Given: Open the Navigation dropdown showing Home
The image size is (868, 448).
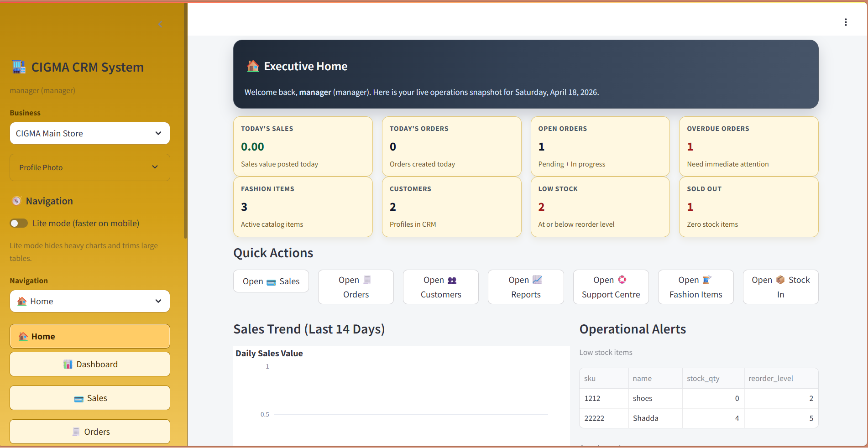Looking at the screenshot, I should tap(89, 301).
